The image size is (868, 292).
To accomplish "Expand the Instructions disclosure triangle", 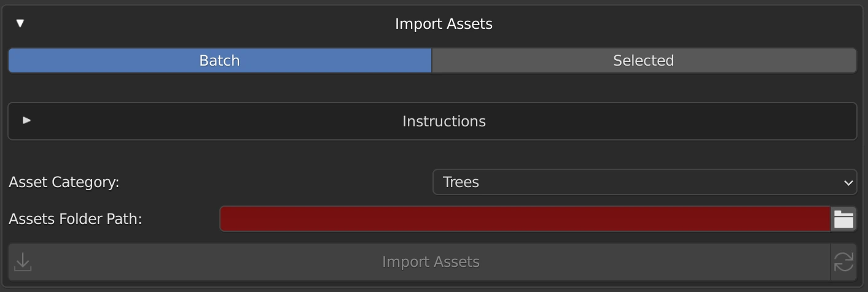I will pos(26,120).
